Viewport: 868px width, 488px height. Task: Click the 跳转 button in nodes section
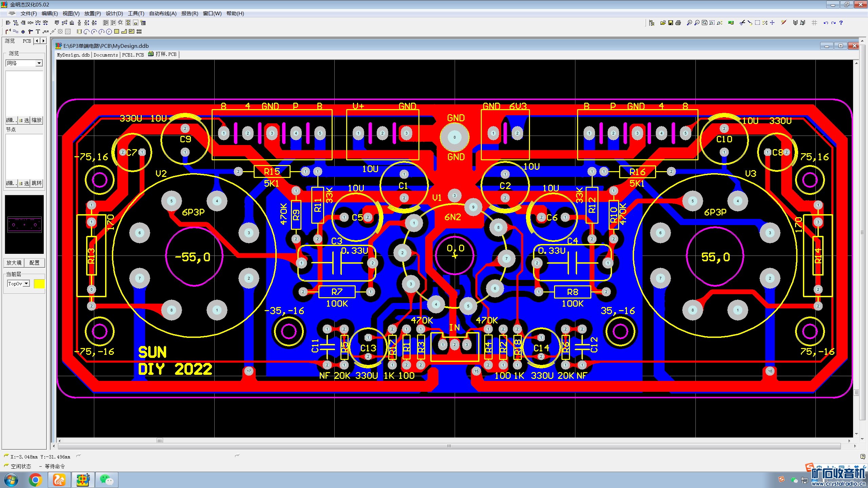pos(37,183)
